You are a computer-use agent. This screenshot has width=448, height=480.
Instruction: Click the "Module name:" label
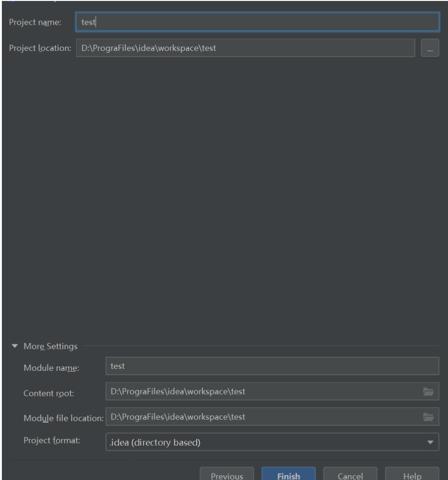click(x=51, y=368)
